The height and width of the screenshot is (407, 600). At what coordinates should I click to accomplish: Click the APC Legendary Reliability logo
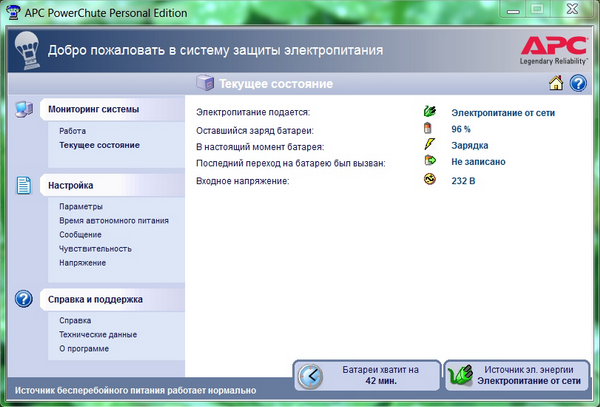pos(553,50)
